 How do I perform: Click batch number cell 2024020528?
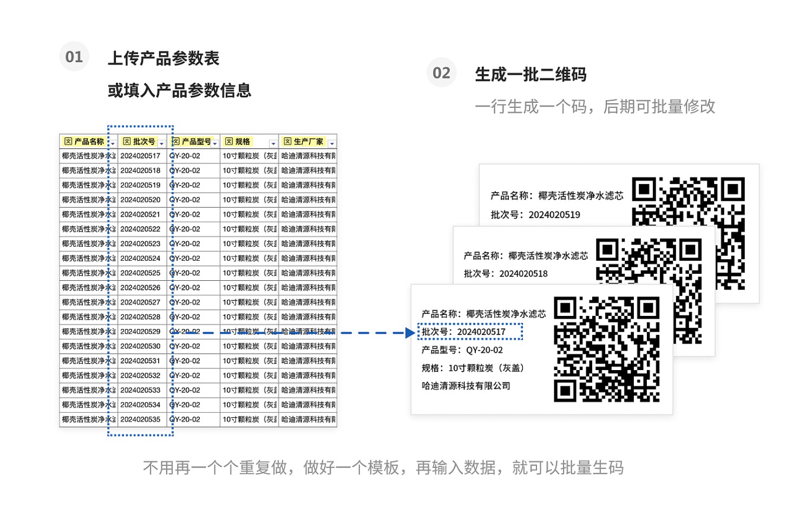(x=142, y=316)
